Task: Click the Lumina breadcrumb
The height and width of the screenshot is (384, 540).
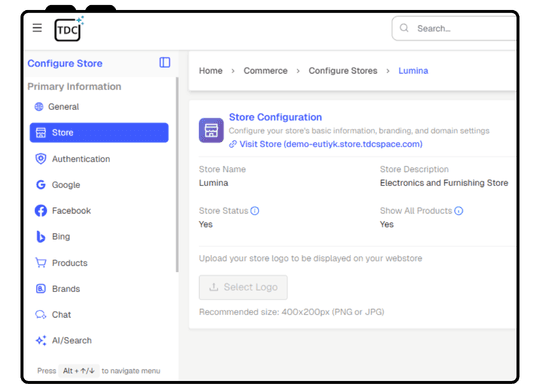Action: 413,71
